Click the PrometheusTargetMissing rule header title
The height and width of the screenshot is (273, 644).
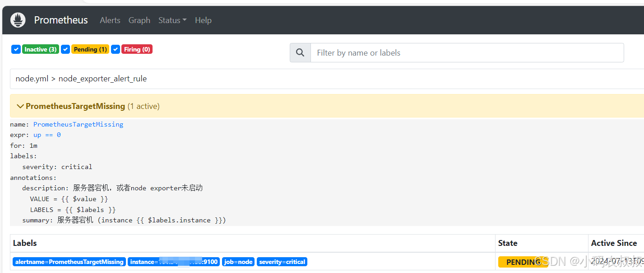(75, 106)
